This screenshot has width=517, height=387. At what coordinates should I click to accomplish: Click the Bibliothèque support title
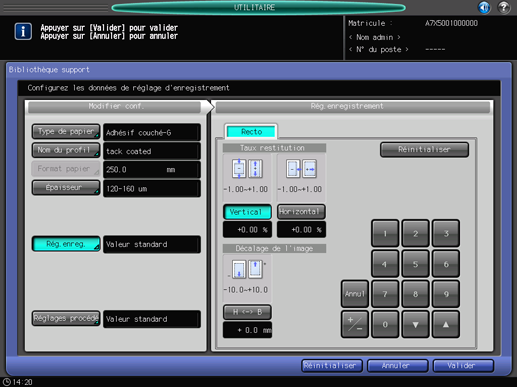click(49, 70)
